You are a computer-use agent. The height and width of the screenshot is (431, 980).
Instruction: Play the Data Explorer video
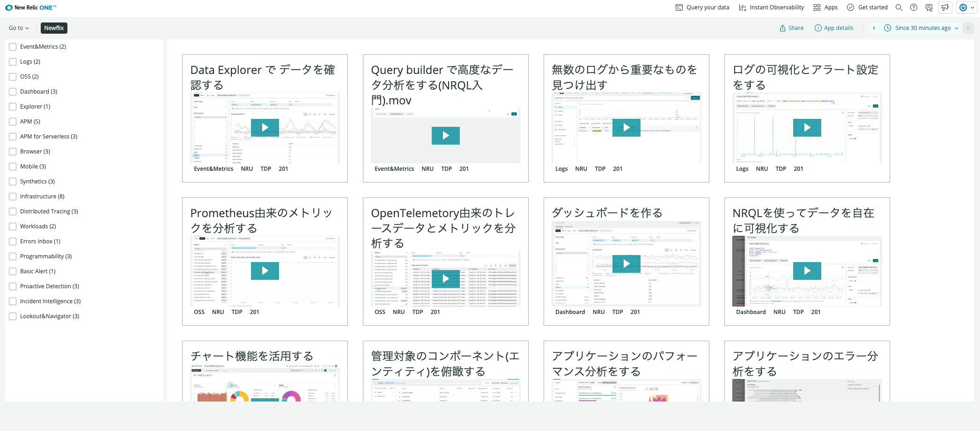265,127
